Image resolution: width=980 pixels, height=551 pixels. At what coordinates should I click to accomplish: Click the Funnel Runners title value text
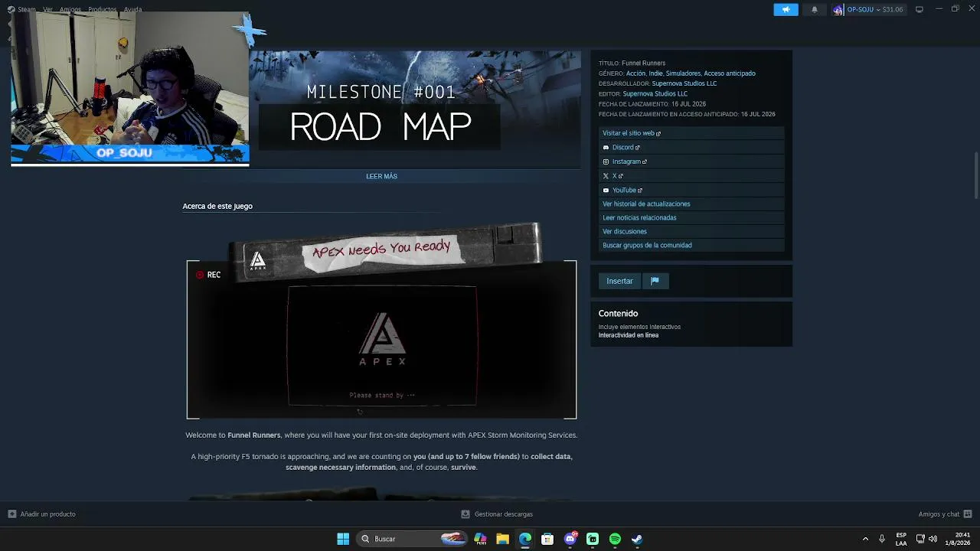(643, 63)
